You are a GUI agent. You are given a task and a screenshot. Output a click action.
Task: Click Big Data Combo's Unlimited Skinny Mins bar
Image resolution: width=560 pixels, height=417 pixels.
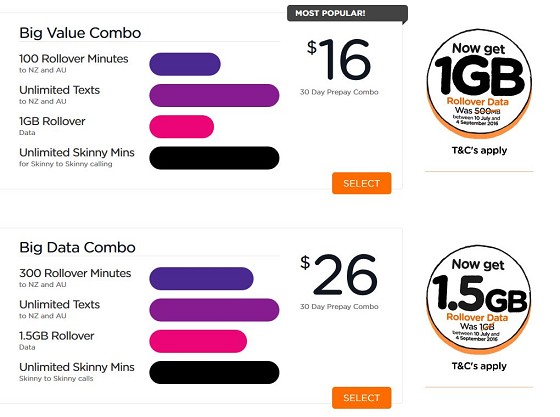(x=214, y=372)
